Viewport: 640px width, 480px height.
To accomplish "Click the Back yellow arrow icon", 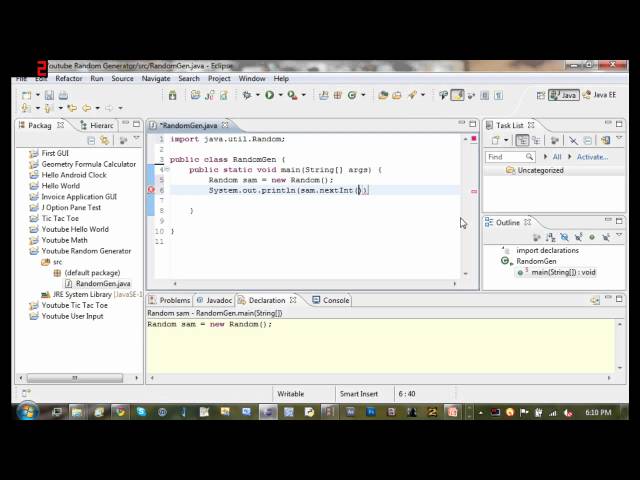I will pos(87,108).
